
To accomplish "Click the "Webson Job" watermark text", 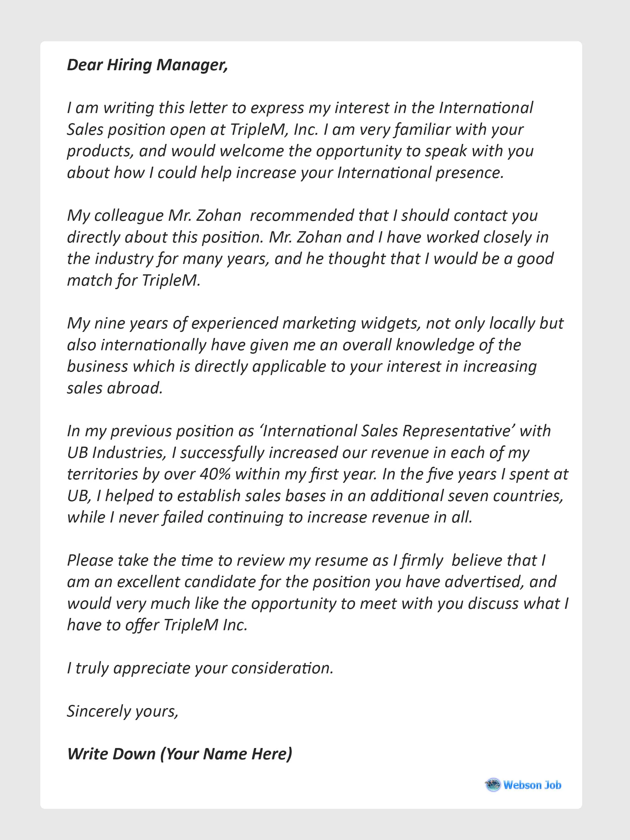I will [532, 785].
